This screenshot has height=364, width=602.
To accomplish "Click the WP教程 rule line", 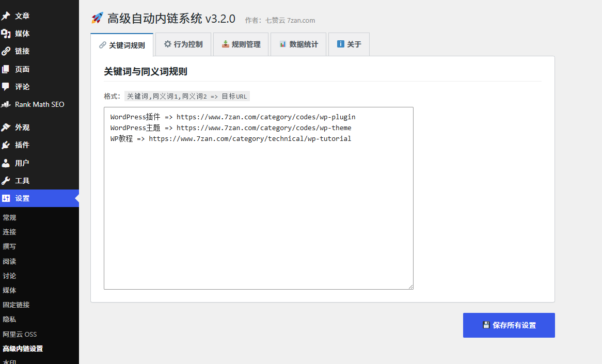I will pos(231,138).
